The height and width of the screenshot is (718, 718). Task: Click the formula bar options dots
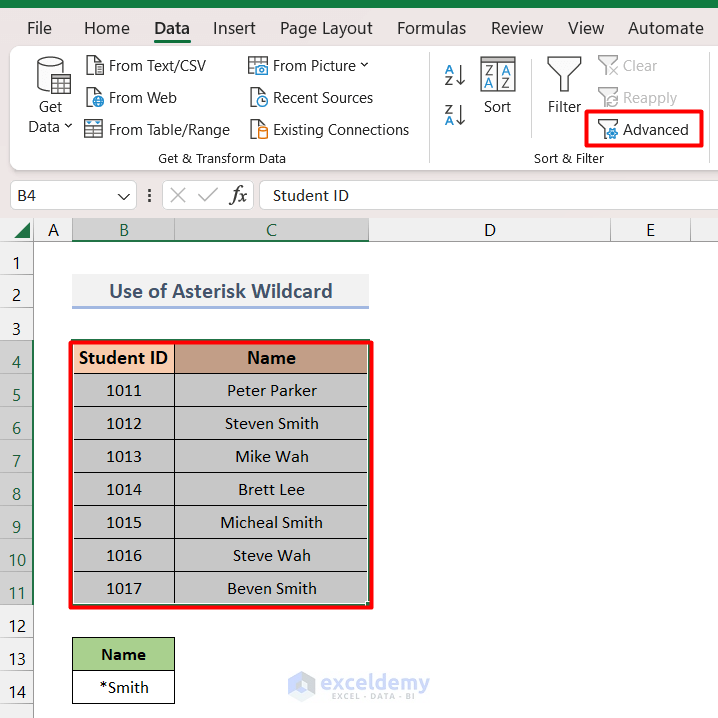(149, 196)
